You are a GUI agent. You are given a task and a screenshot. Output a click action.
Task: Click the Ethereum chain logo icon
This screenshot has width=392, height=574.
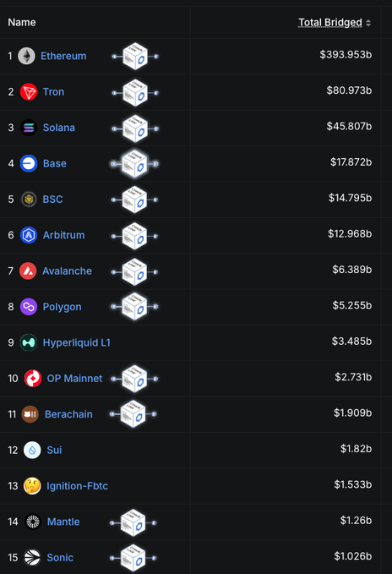coord(27,56)
